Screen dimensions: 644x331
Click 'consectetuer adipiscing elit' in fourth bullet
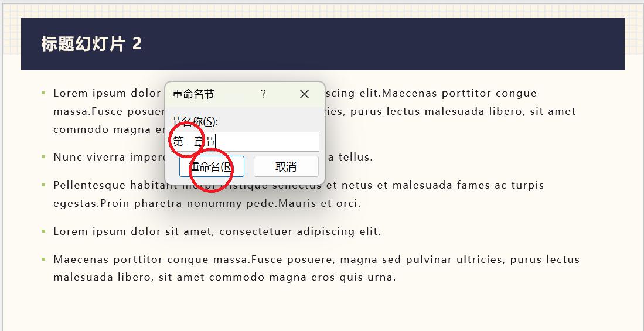pos(300,231)
